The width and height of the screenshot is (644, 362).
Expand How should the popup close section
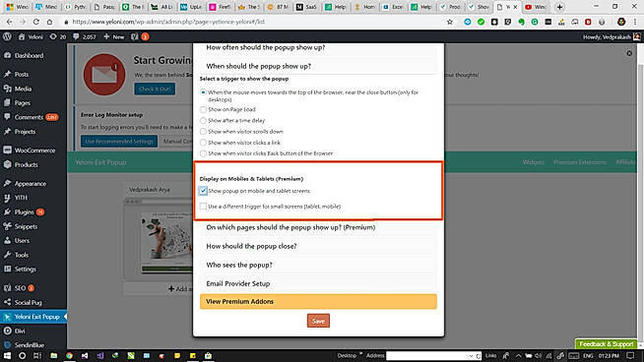tap(318, 246)
